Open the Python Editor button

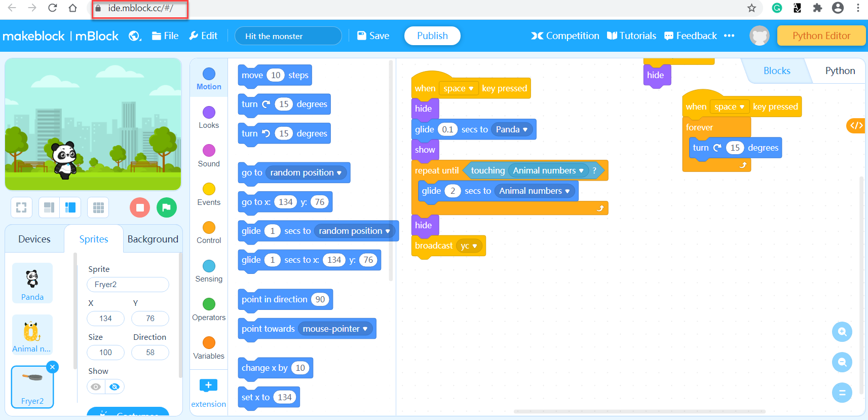tap(821, 36)
